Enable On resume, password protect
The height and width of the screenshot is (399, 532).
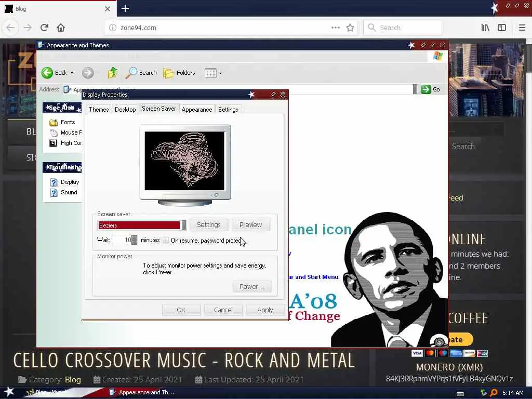tap(166, 240)
